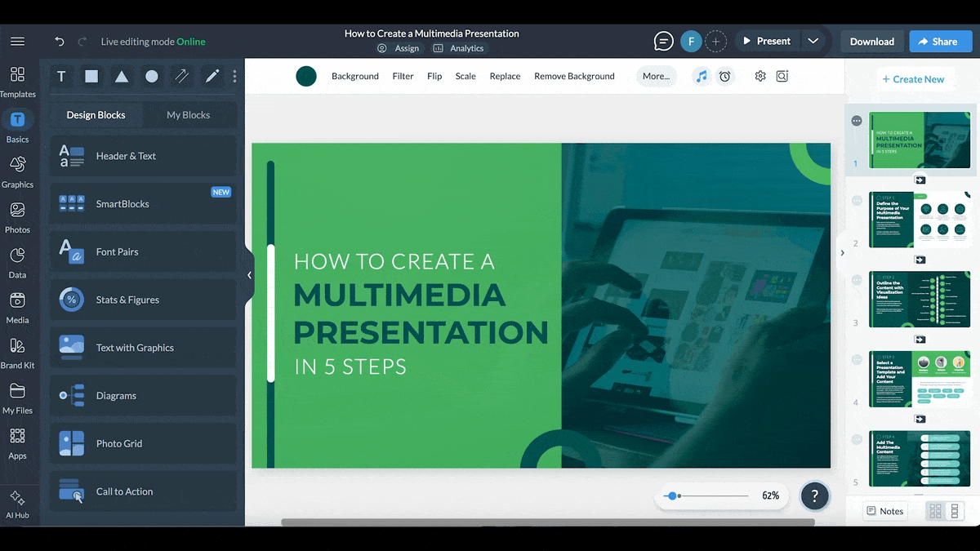Open Text with Graphics category
Viewport: 980px width, 551px height.
click(143, 348)
